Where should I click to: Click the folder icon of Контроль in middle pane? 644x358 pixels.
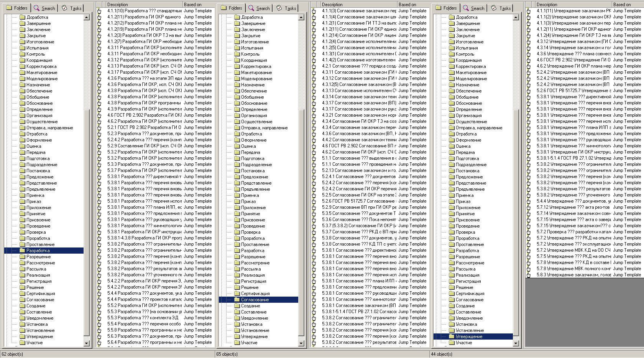(237, 54)
